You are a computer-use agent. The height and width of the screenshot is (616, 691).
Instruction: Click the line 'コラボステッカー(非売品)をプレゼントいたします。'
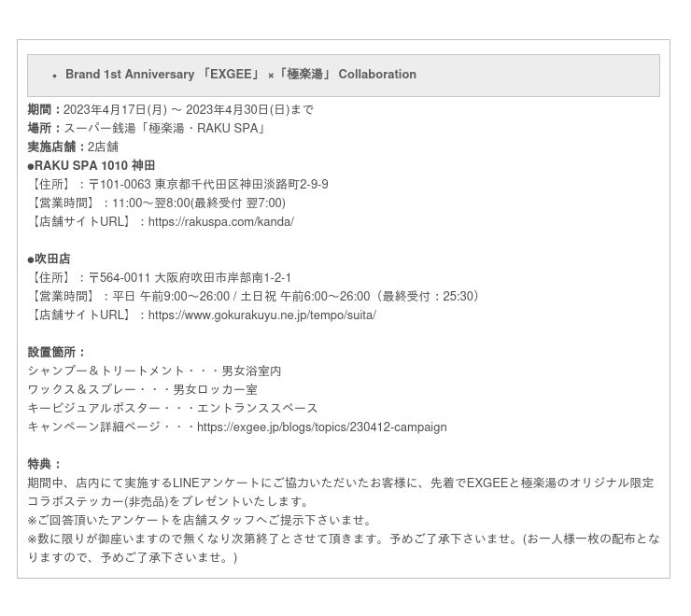click(168, 501)
